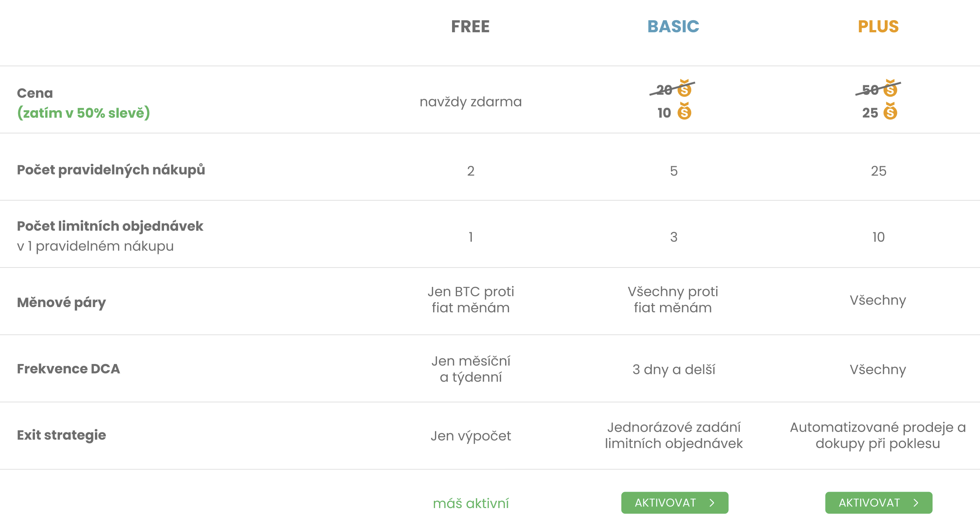
Task: Click the 'Frekvence DCA' row label
Action: click(x=68, y=369)
